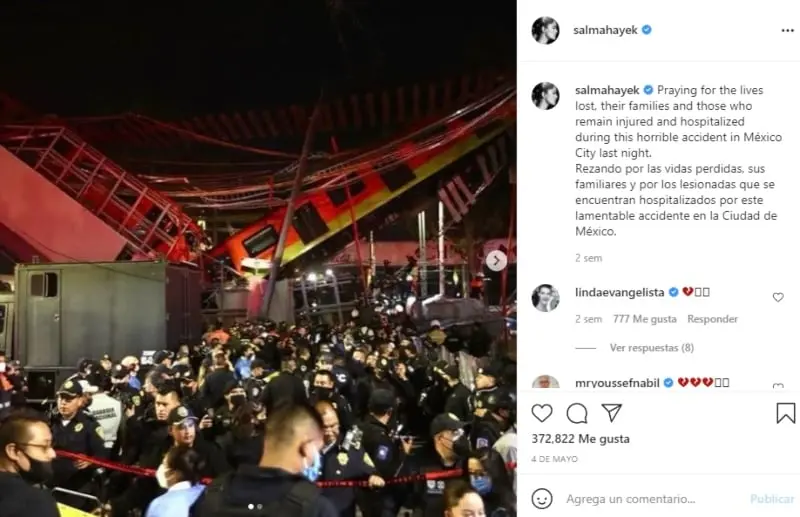Click salmahayek's header profile picture
The width and height of the screenshot is (800, 517).
coord(545,30)
